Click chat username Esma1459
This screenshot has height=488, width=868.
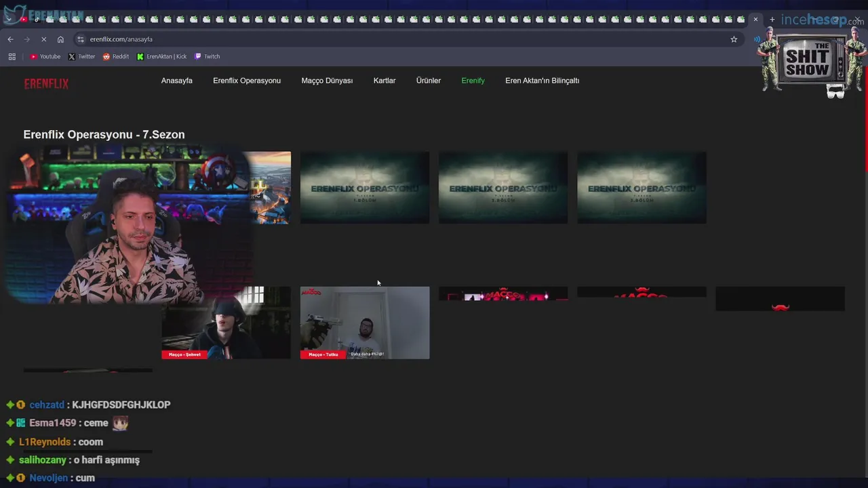click(53, 423)
